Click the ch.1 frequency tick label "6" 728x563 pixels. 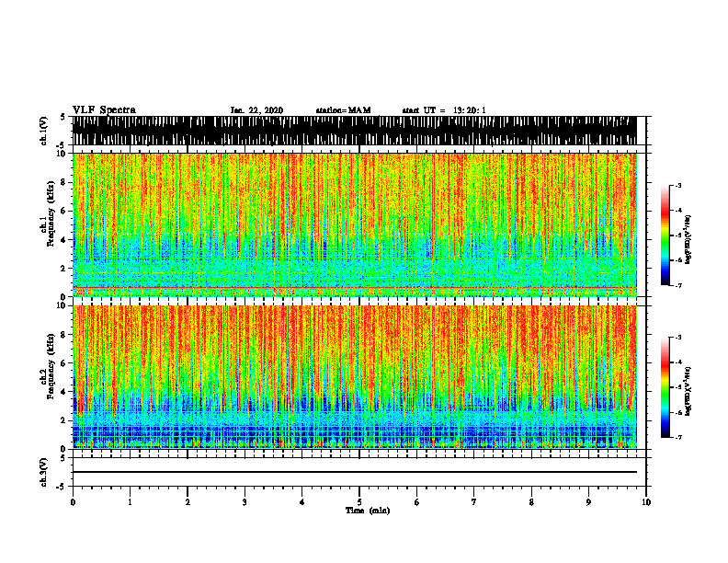click(64, 211)
